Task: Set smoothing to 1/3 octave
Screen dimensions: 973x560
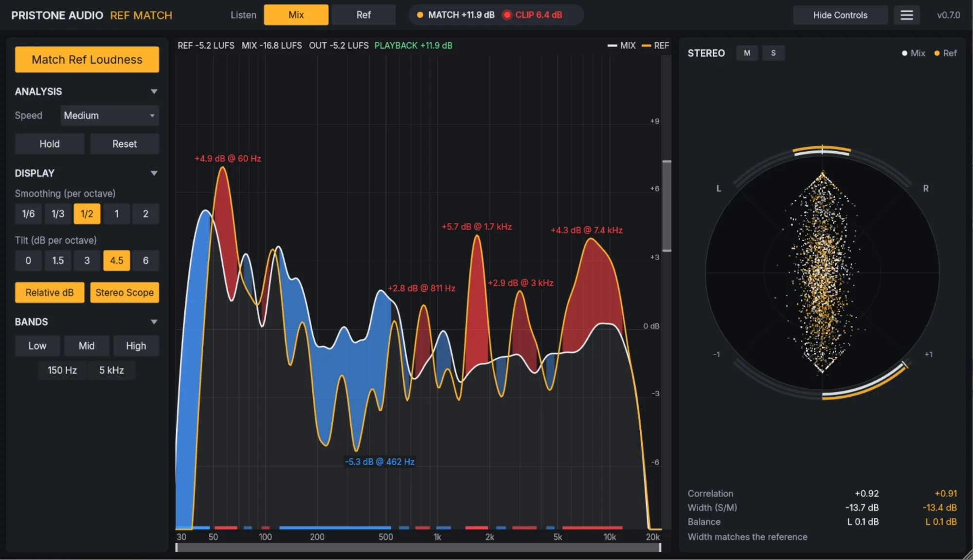Action: (x=58, y=214)
